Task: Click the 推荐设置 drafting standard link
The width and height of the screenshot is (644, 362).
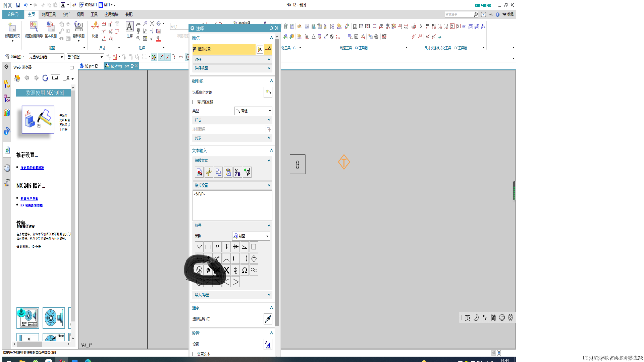Action: tap(32, 168)
